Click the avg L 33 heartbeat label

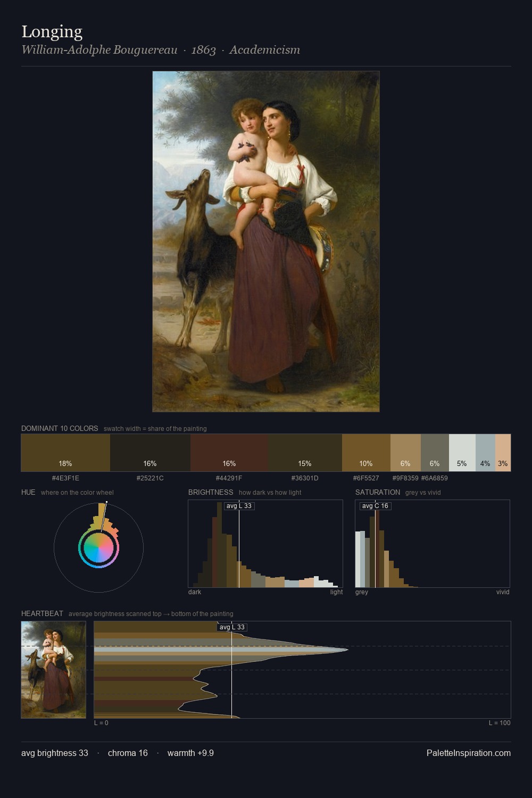point(232,627)
